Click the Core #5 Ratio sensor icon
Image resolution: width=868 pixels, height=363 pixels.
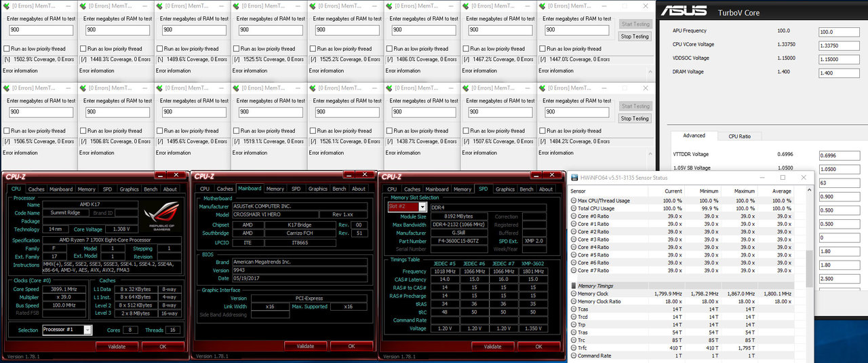tap(573, 255)
